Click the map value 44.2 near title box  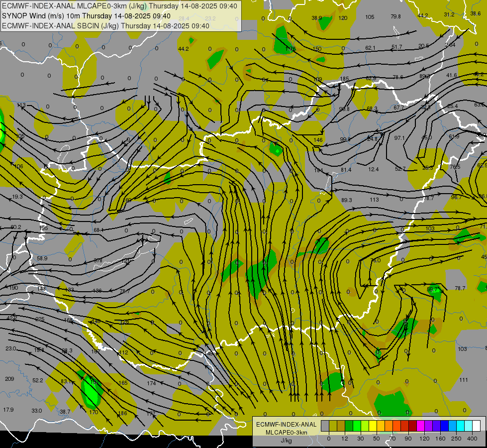click(x=184, y=49)
